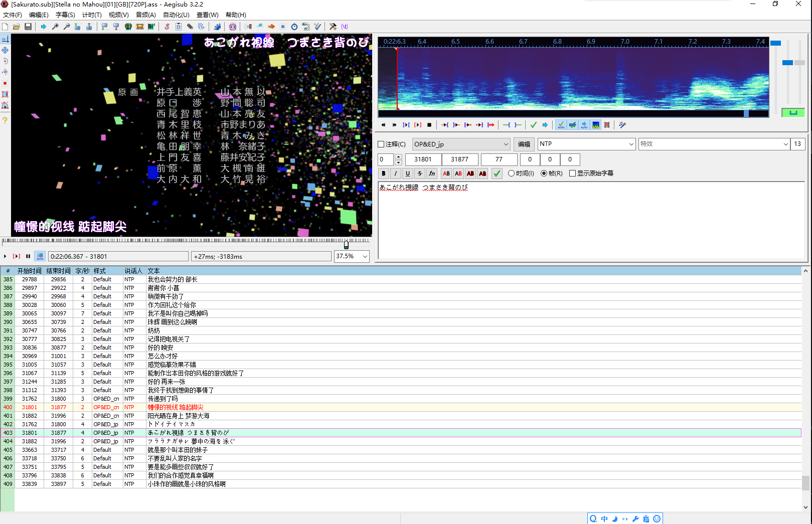
Task: Open the visual typesetting help icon
Action: 5,120
